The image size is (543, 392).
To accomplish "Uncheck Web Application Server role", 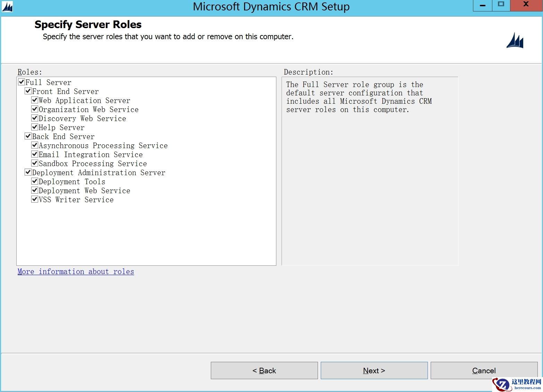I will [x=35, y=100].
